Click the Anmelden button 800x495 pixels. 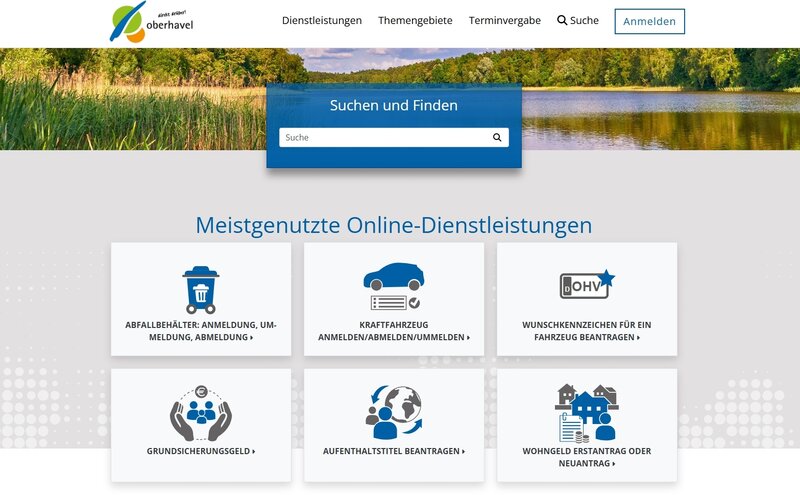pos(649,21)
